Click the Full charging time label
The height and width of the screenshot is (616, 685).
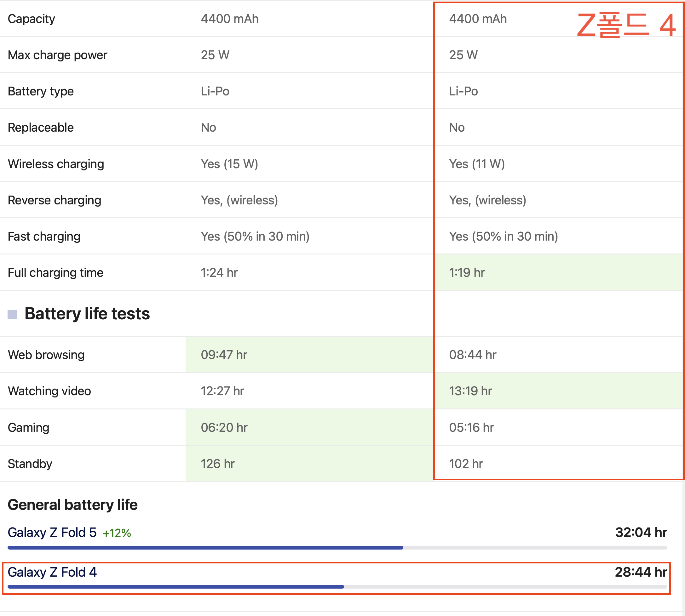point(55,273)
